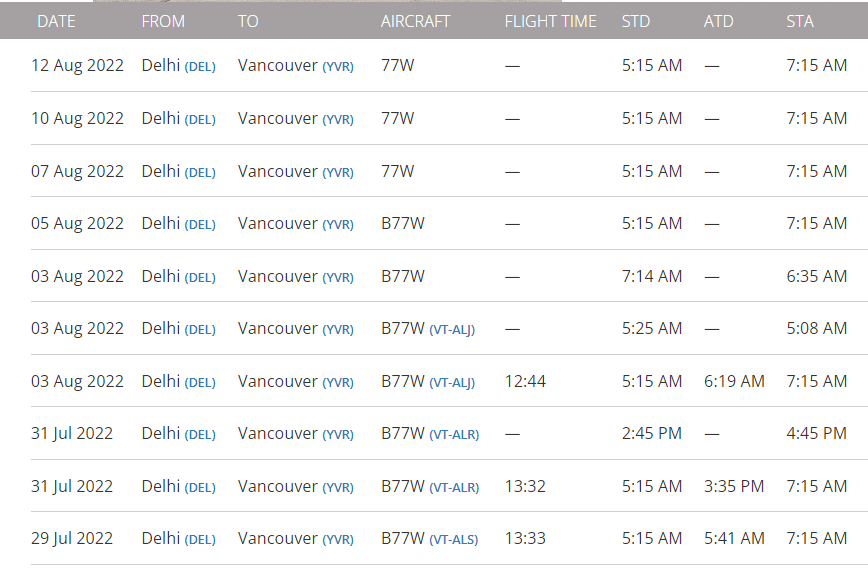Click DEL code in 3:35 PM ATD row
This screenshot has height=568, width=868.
pos(200,487)
